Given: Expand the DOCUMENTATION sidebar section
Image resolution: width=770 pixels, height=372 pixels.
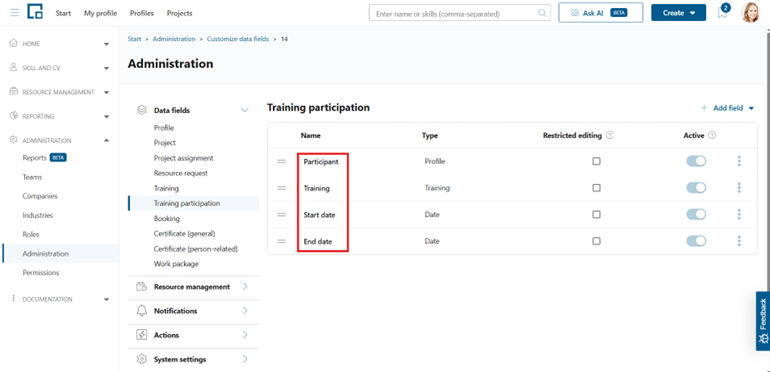Looking at the screenshot, I should coord(107,299).
